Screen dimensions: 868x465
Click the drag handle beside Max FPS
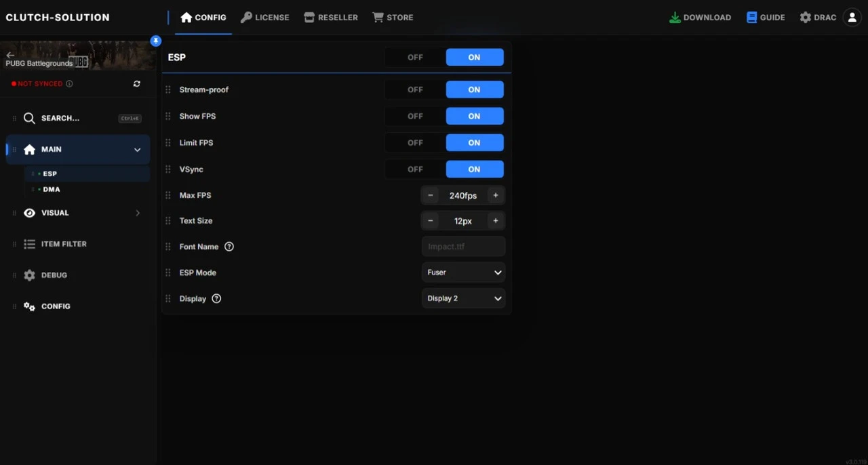(168, 195)
